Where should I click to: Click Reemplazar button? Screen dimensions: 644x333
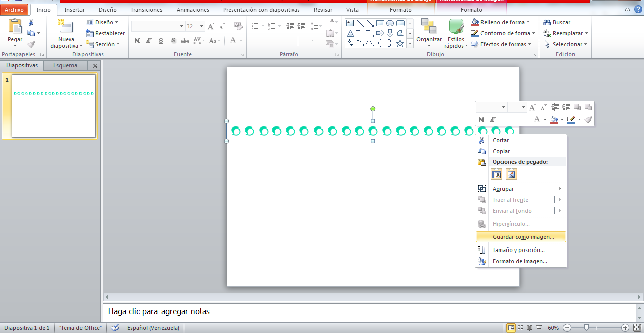(566, 33)
